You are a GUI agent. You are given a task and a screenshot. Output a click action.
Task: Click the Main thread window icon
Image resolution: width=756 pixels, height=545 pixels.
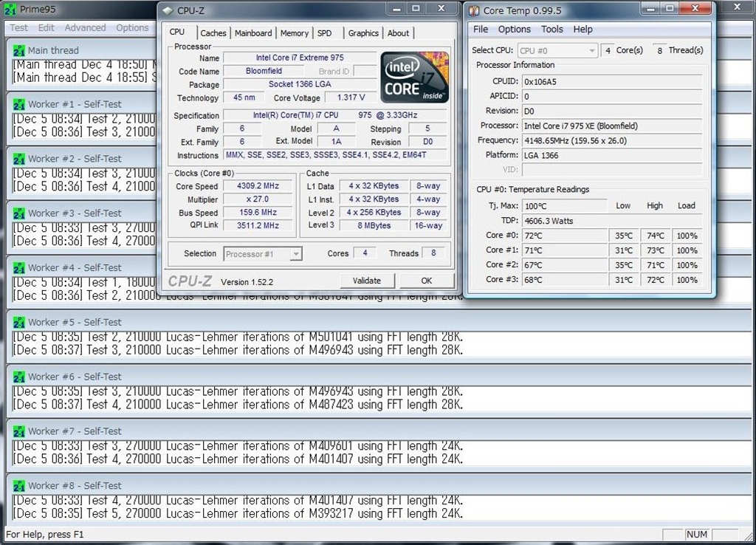19,50
